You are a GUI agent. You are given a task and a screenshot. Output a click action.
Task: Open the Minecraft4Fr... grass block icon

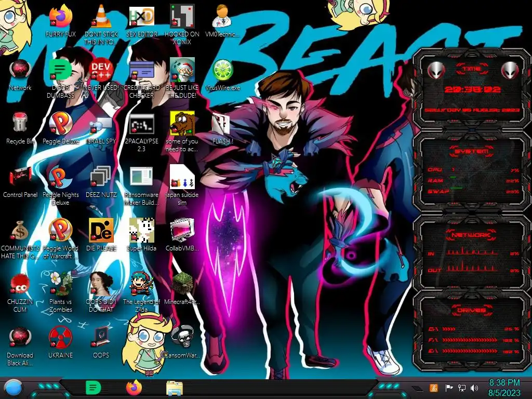(182, 284)
